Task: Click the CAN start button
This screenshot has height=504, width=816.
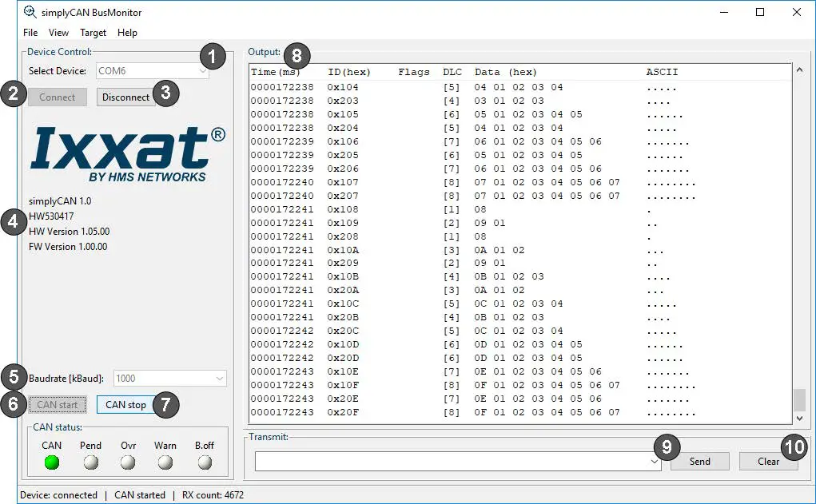Action: (x=58, y=405)
